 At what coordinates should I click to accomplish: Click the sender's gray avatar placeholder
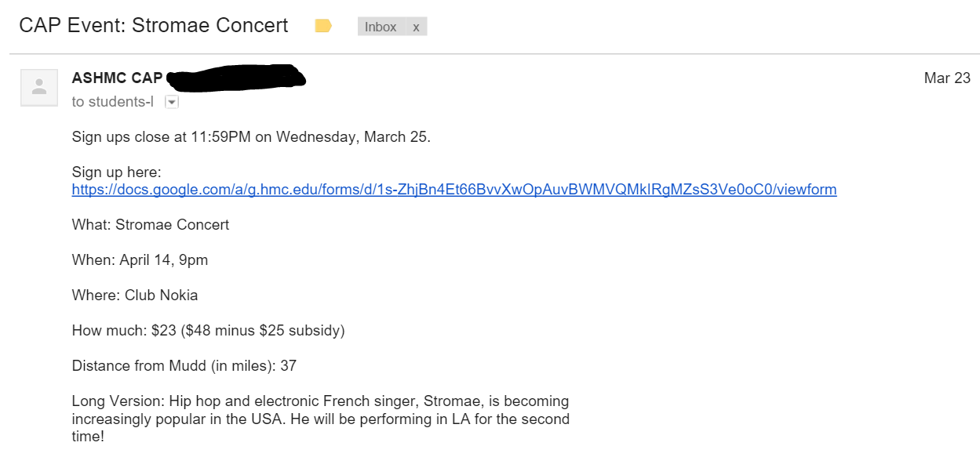click(x=39, y=88)
